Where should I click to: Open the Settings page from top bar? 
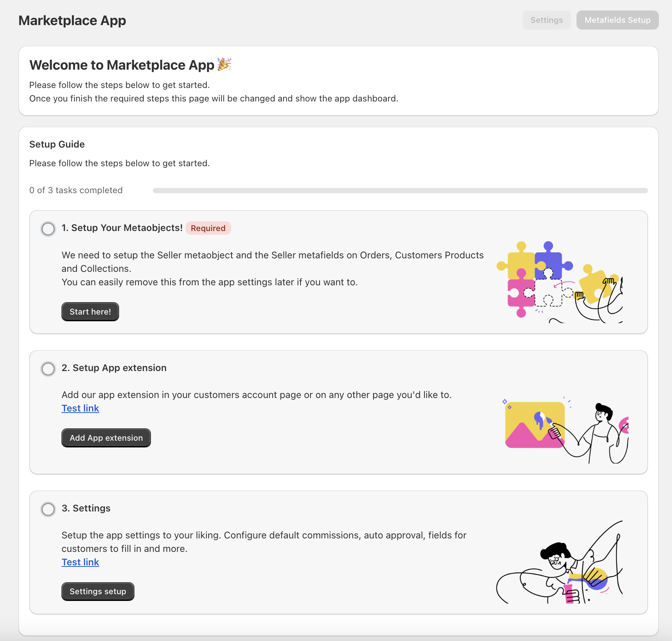point(547,20)
